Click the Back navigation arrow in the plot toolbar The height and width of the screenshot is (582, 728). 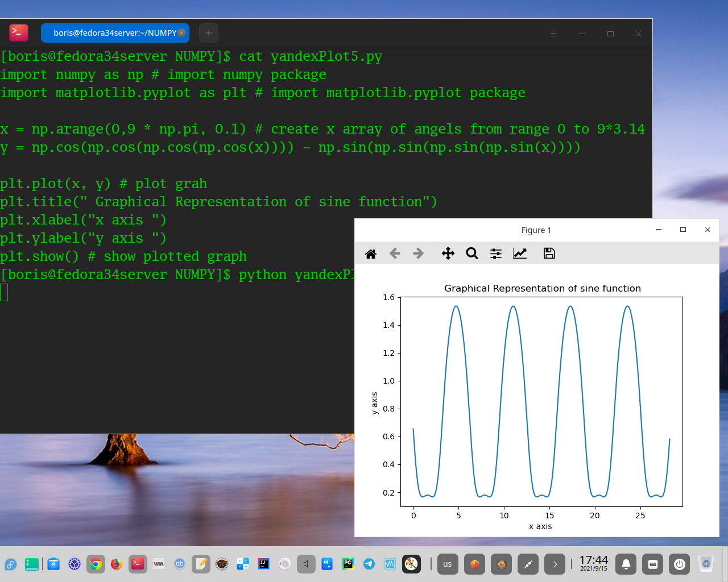[395, 253]
